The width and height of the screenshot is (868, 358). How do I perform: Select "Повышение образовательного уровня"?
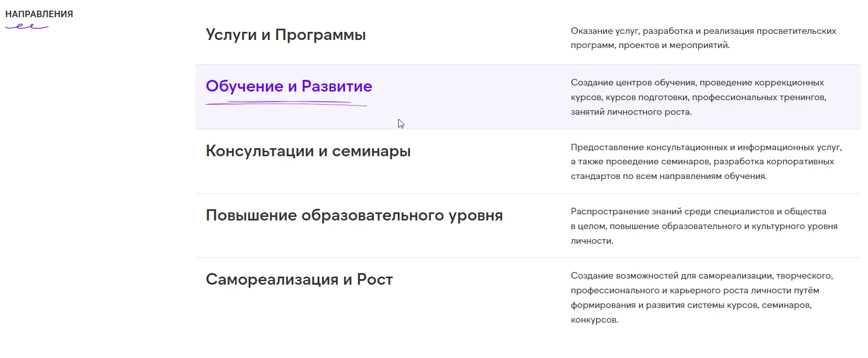point(354,215)
